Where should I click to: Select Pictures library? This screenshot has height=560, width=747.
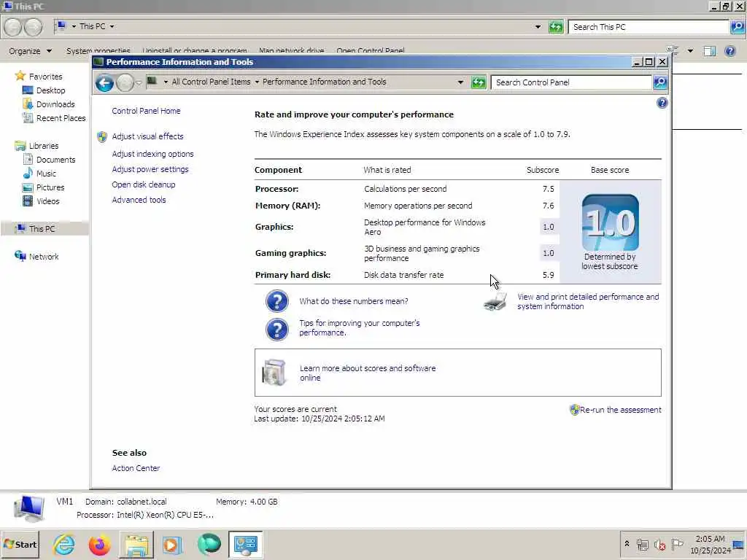point(43,187)
